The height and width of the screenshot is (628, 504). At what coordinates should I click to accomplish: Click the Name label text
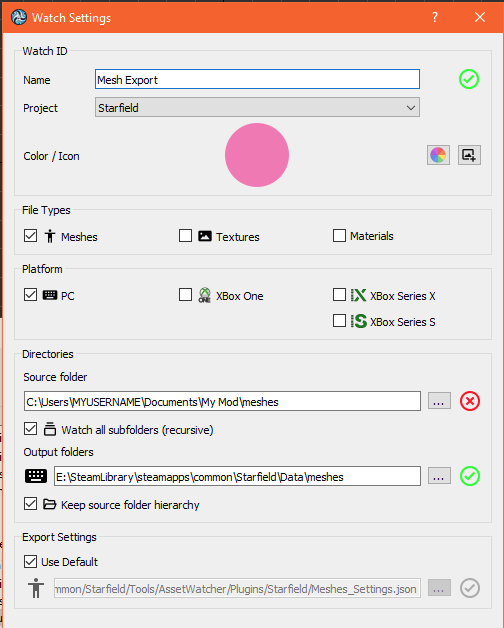click(x=37, y=80)
